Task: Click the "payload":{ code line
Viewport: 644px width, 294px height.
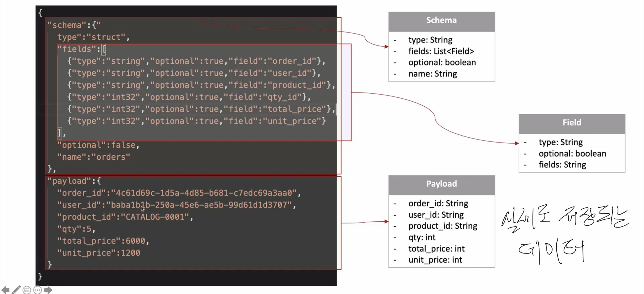Action: click(x=74, y=181)
